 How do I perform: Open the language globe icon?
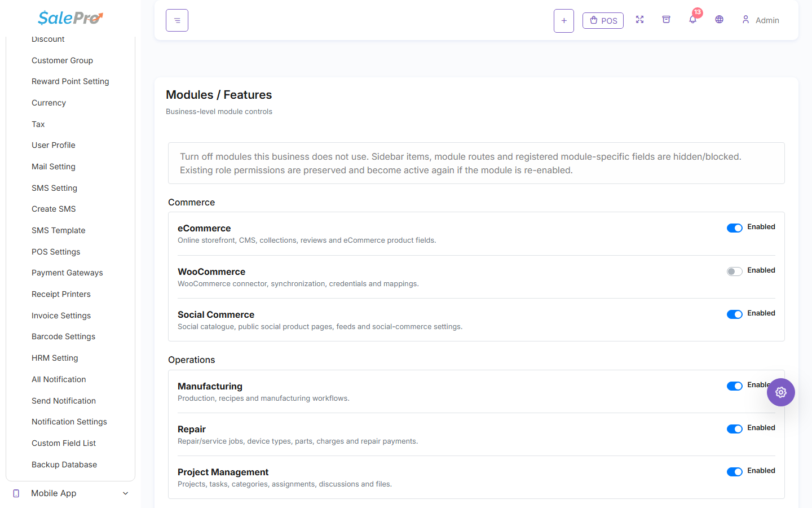point(719,20)
